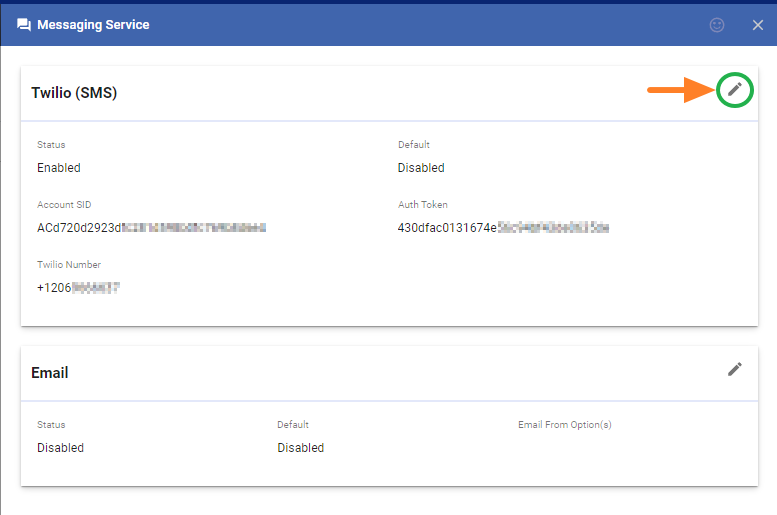Click the Status label in Email card

coord(51,424)
